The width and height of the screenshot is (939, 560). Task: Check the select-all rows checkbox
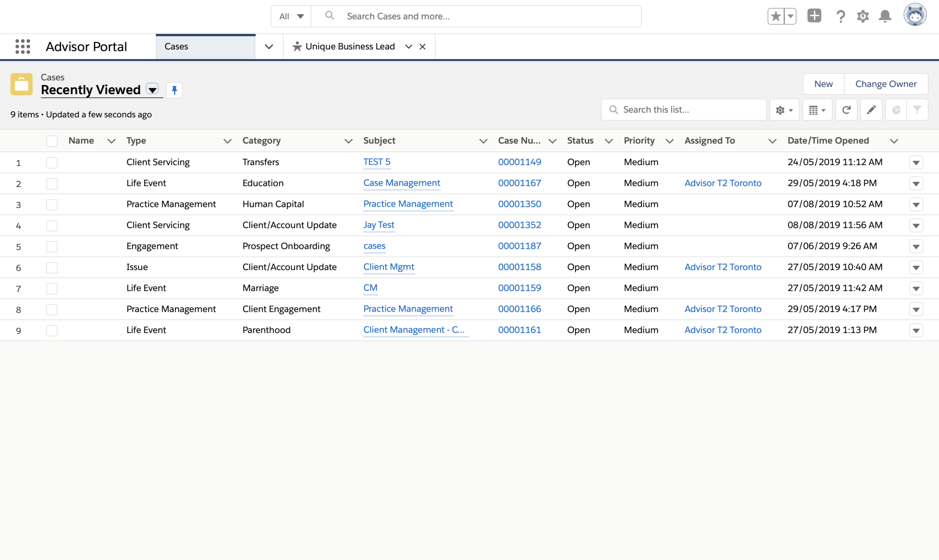(52, 141)
